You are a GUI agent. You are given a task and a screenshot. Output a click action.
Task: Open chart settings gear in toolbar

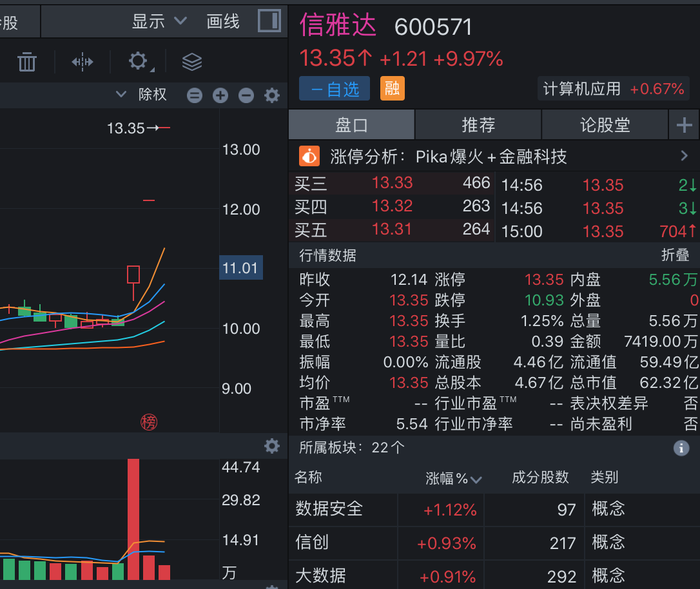(x=139, y=61)
